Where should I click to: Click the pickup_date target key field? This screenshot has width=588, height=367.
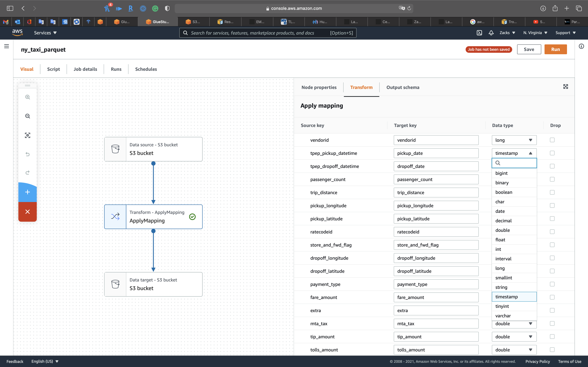tap(436, 153)
